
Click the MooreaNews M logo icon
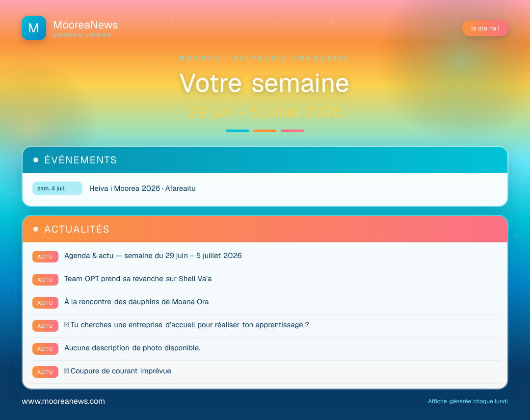coord(34,28)
